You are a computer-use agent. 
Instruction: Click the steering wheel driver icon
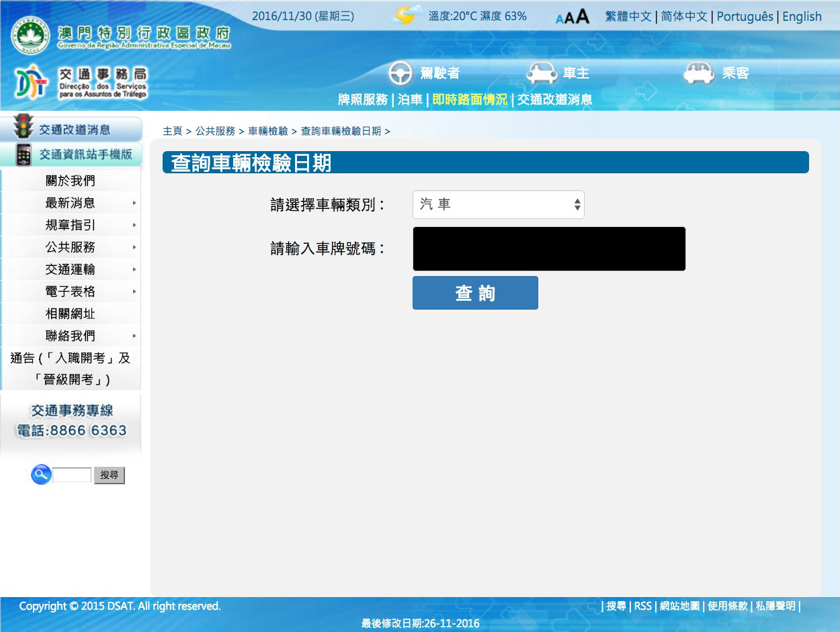[x=401, y=73]
